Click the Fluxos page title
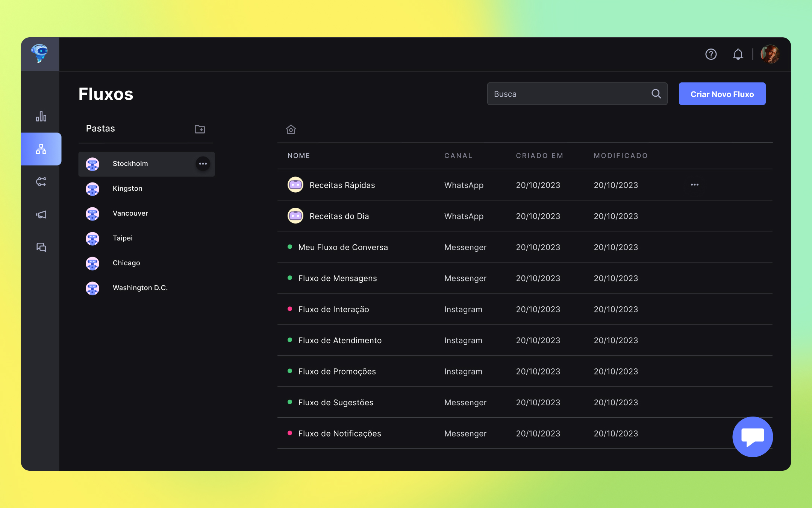812x508 pixels. coord(106,94)
